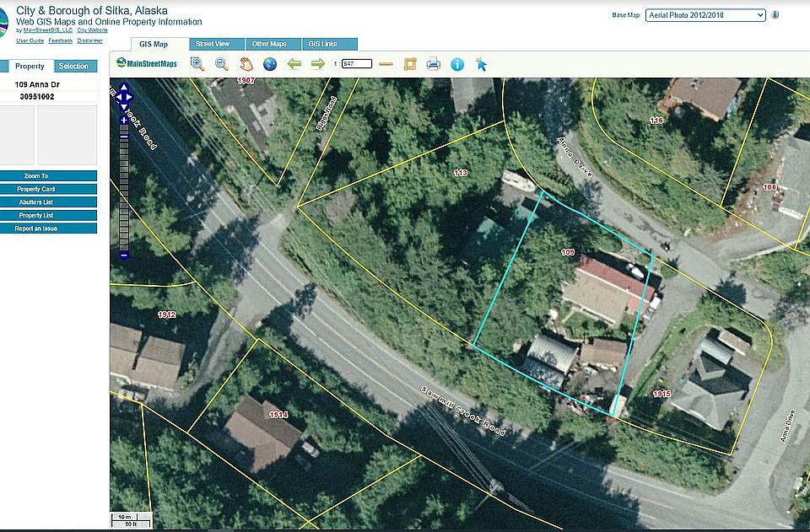
Task: Click the 109 Anna Dr address text
Action: [x=38, y=84]
